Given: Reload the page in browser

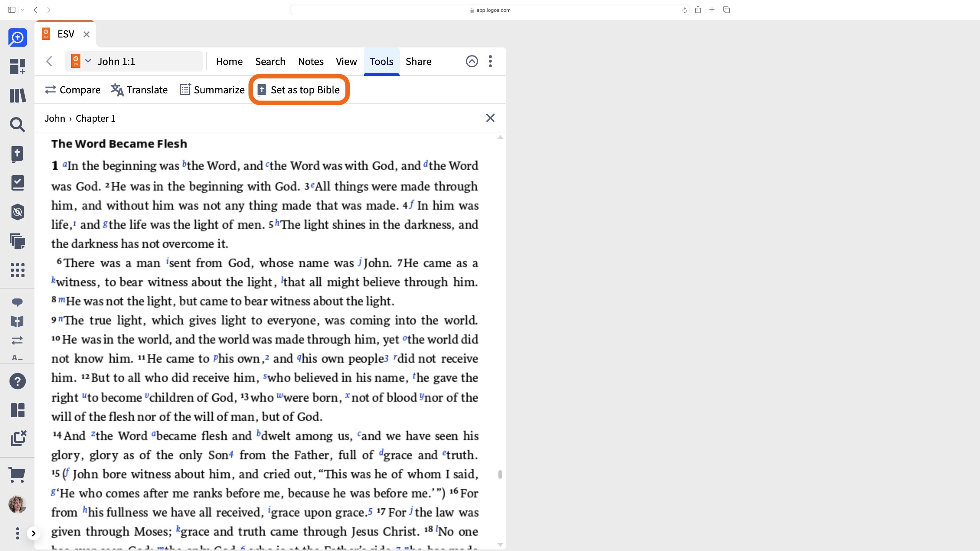Looking at the screenshot, I should (684, 10).
